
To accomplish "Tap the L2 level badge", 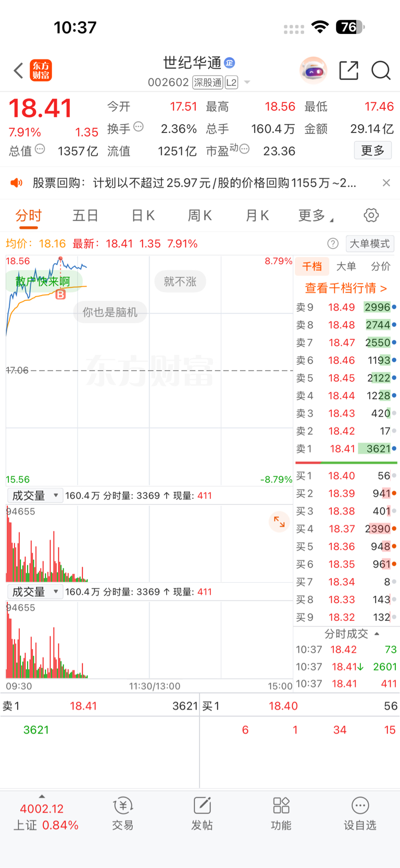I will [231, 82].
